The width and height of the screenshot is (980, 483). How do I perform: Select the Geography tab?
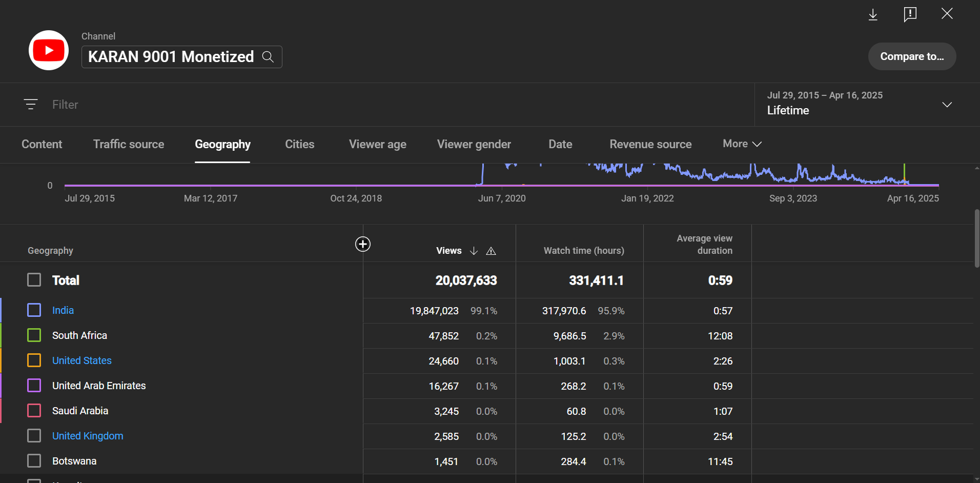tap(222, 145)
